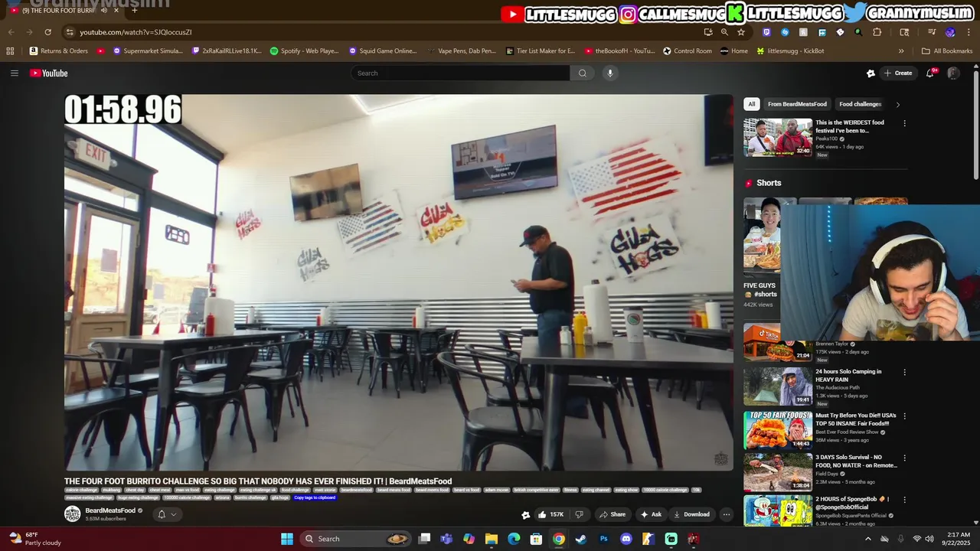980x551 pixels.
Task: Mute the tab using the speaker icon on the tab
Action: pos(104,10)
